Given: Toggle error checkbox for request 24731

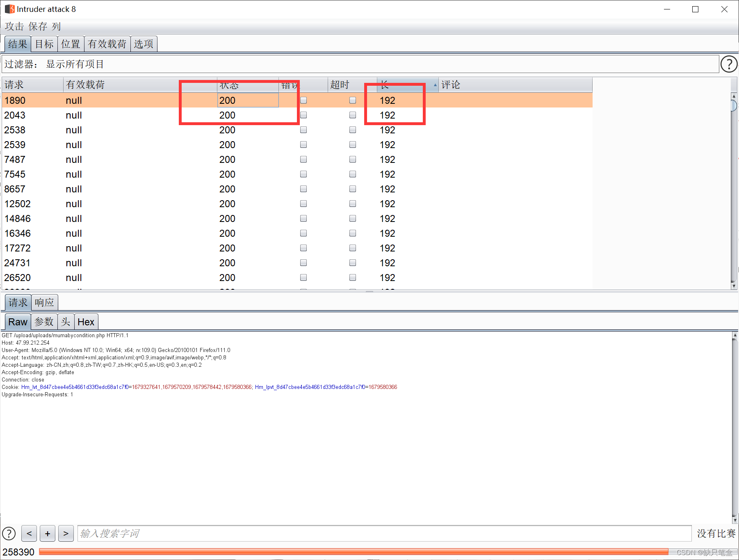Looking at the screenshot, I should click(303, 263).
